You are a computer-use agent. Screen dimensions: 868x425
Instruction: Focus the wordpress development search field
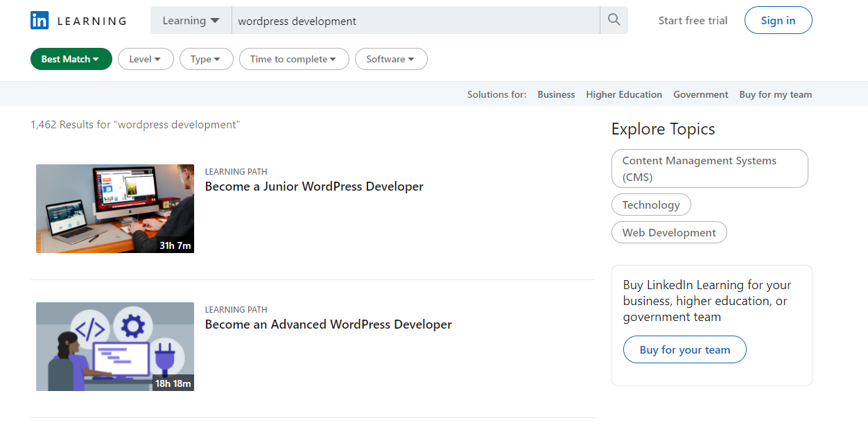pyautogui.click(x=415, y=21)
